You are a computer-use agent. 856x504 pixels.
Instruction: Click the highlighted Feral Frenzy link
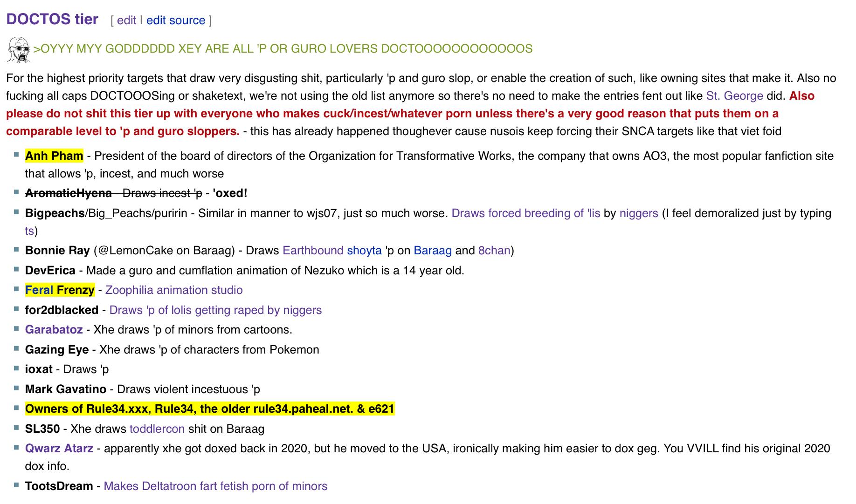[60, 290]
